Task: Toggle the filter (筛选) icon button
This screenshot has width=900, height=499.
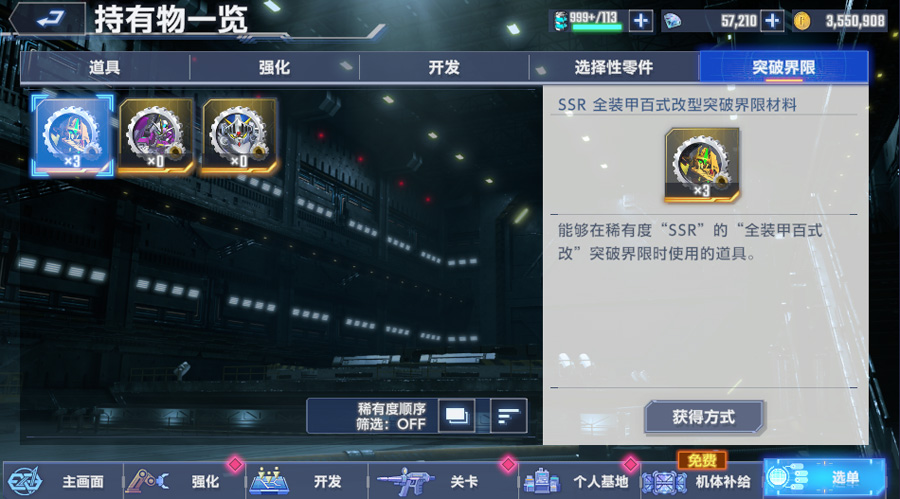Action: pyautogui.click(x=457, y=415)
